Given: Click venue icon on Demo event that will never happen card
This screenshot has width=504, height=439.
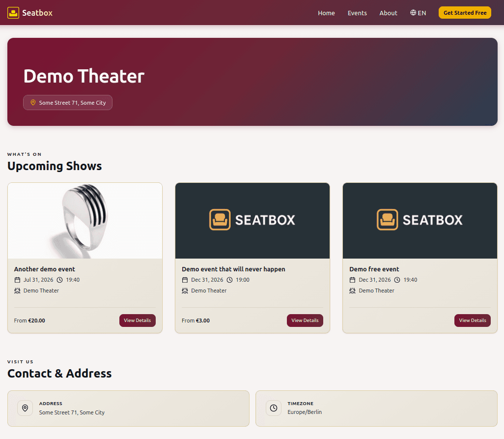Looking at the screenshot, I should click(x=185, y=291).
